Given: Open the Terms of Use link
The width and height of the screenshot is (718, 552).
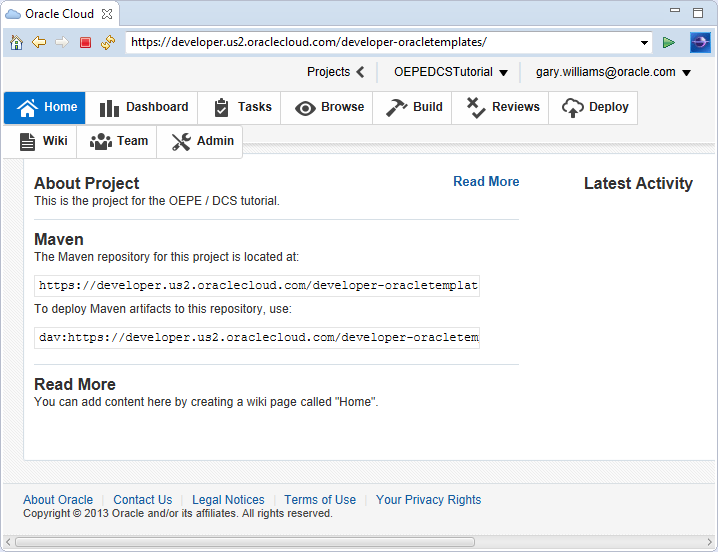Looking at the screenshot, I should 320,500.
